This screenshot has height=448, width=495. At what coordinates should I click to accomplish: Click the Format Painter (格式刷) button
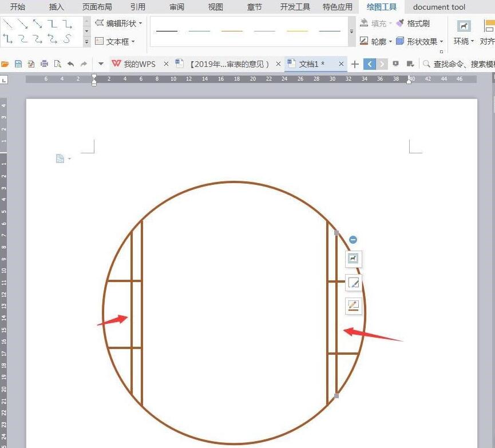413,23
